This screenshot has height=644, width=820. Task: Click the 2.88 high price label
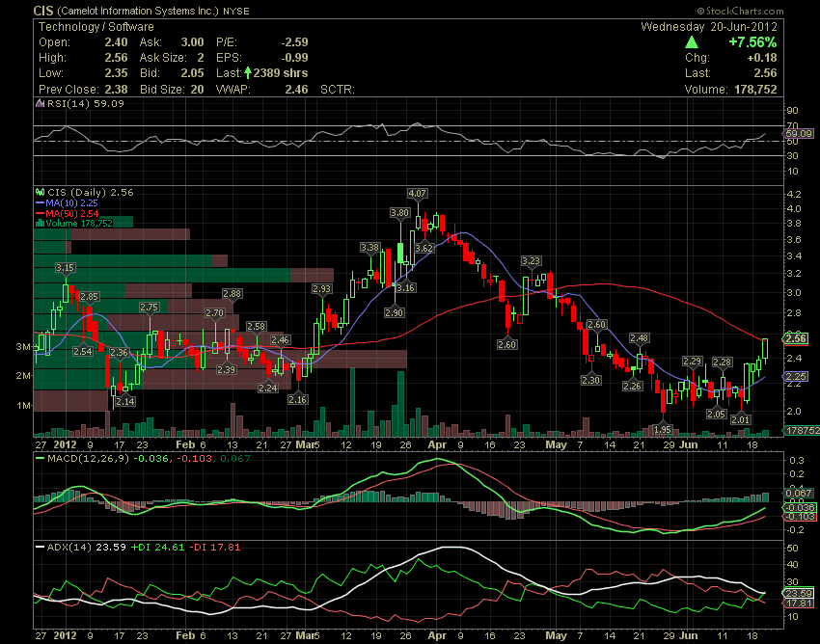point(232,294)
